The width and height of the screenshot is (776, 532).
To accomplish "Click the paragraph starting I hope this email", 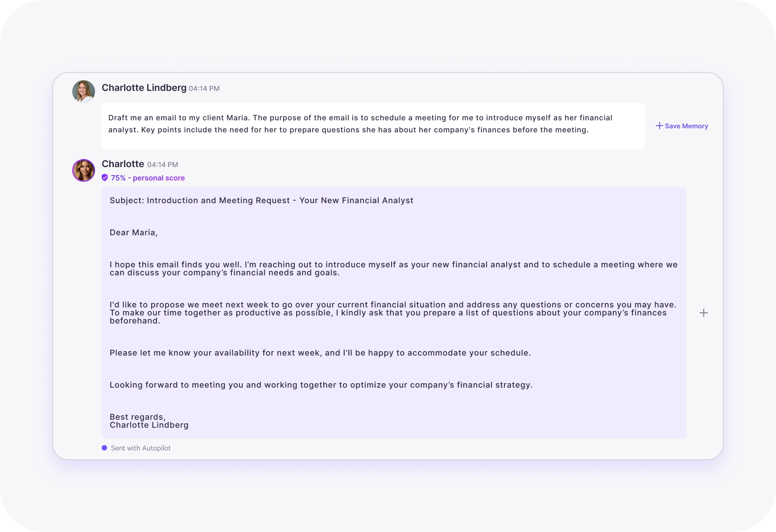I will pos(393,269).
